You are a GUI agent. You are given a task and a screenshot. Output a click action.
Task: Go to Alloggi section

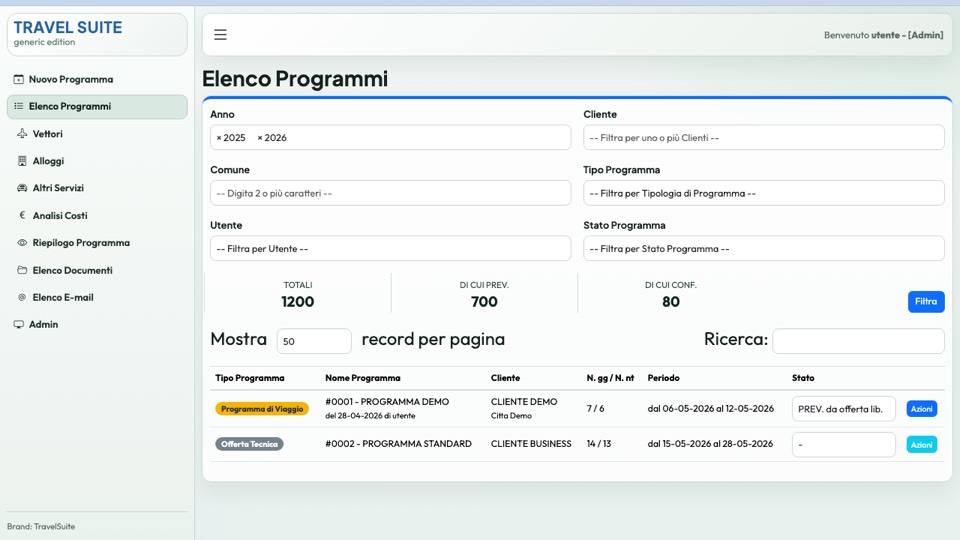pos(97,161)
